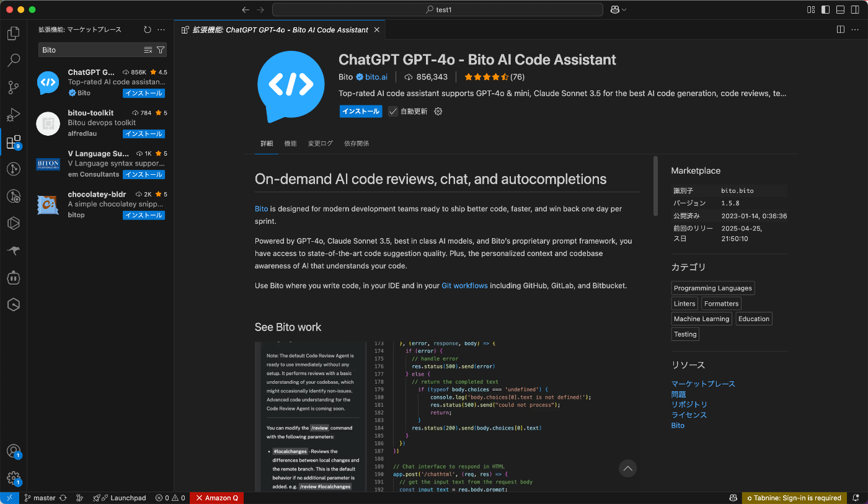Install the chocolatey-bldr extension
Screen dimensions: 868x504
[143, 215]
